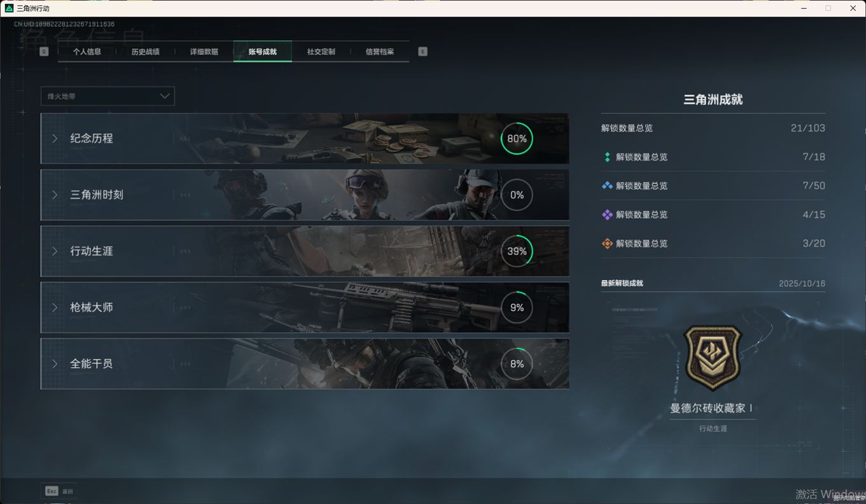866x504 pixels.
Task: Select the 社交定制 tab
Action: [321, 52]
